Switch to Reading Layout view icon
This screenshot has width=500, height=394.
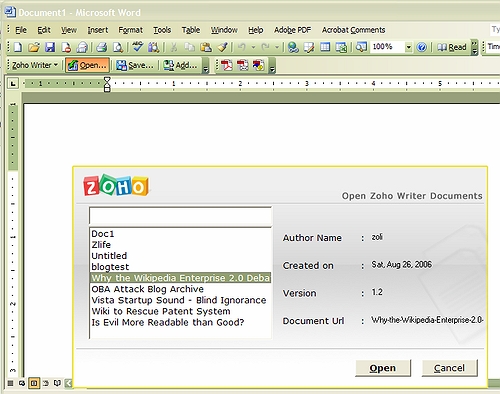pos(57,383)
